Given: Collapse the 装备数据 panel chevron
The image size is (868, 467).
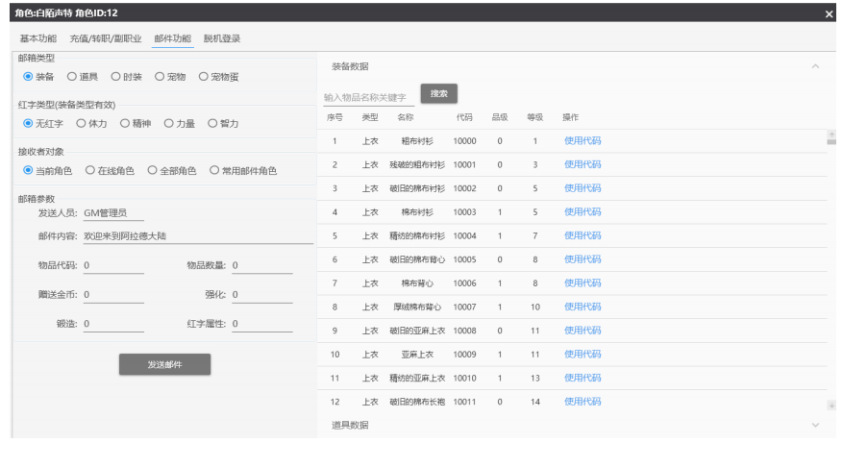Looking at the screenshot, I should [815, 66].
